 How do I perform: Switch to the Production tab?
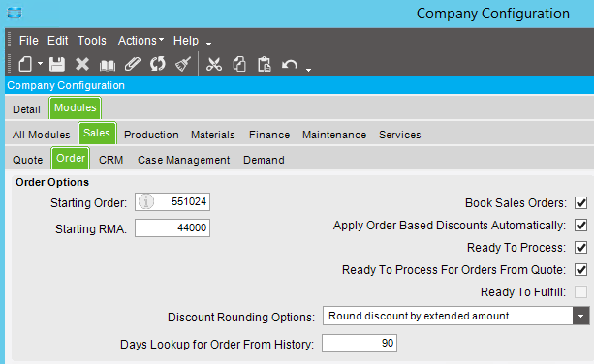(x=151, y=135)
